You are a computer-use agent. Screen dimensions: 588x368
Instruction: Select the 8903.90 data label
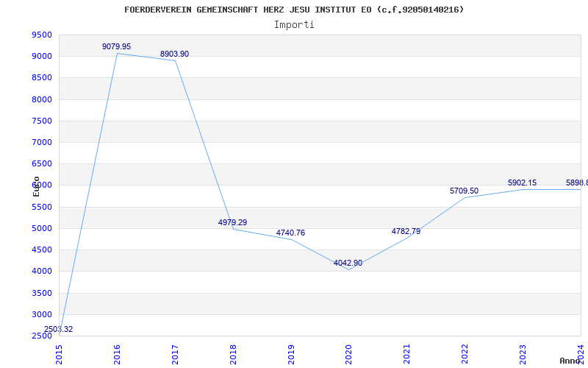click(x=175, y=54)
